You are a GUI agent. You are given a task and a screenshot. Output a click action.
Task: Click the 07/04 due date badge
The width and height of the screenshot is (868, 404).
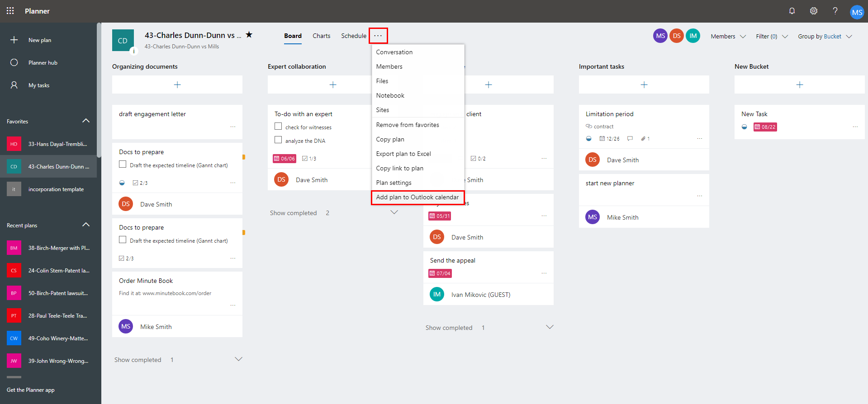tap(440, 273)
